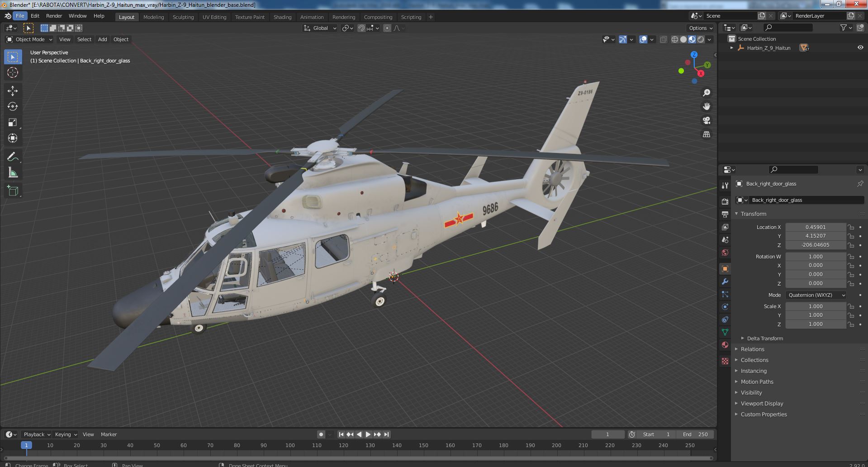
Task: Switch to the UV Editing workspace tab
Action: 214,17
